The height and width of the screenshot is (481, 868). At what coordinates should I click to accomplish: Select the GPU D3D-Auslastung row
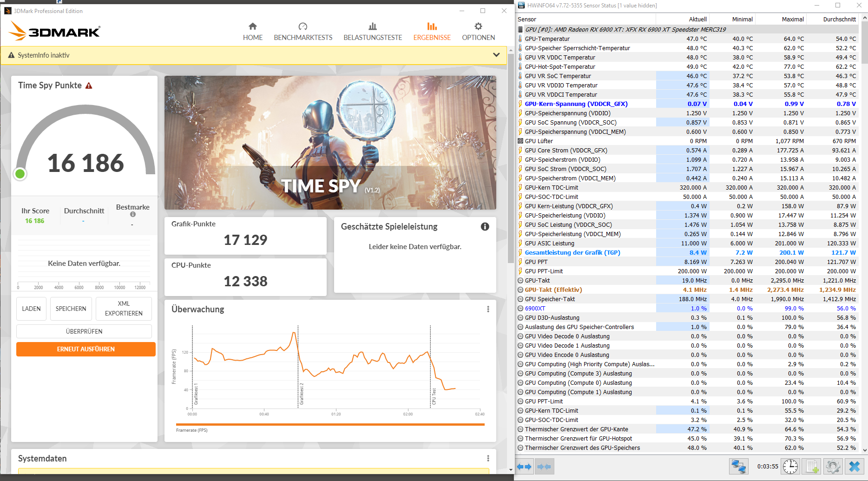tap(687, 317)
